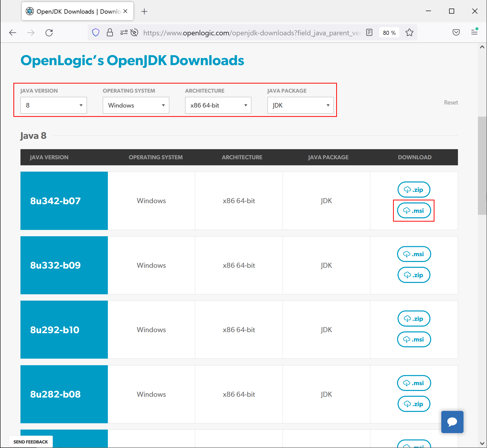Click the Reset filters link
Viewport: 487px width, 448px height.
coord(451,102)
